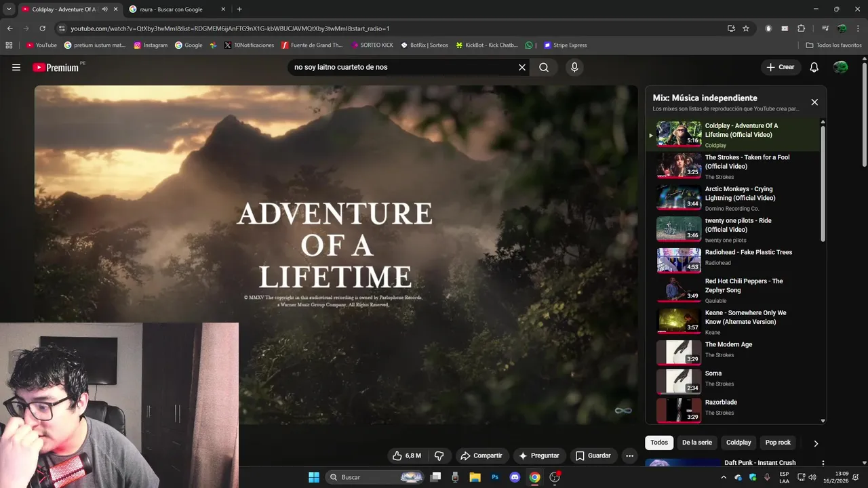Open the tab search dropdown
868x488 pixels.
click(9, 9)
